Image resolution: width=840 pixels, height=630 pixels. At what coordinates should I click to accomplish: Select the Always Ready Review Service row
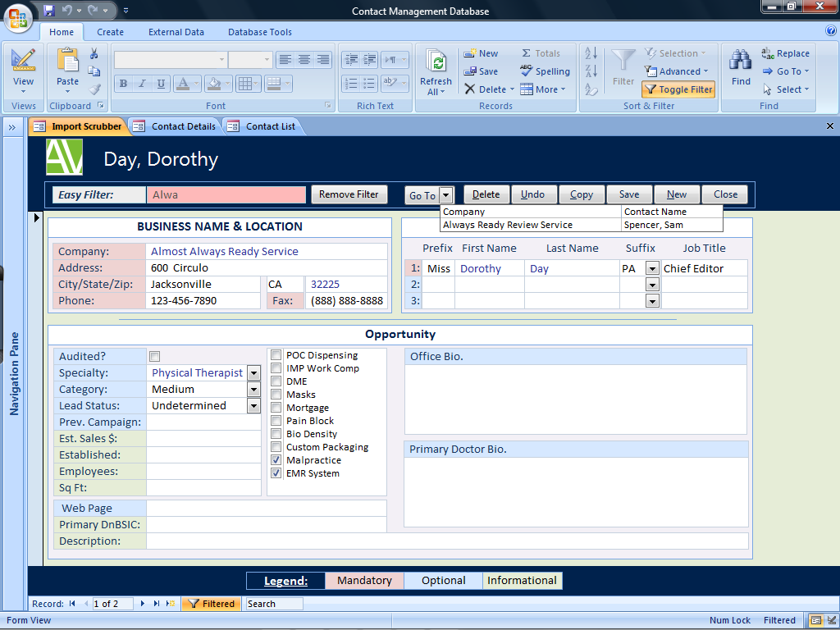582,225
